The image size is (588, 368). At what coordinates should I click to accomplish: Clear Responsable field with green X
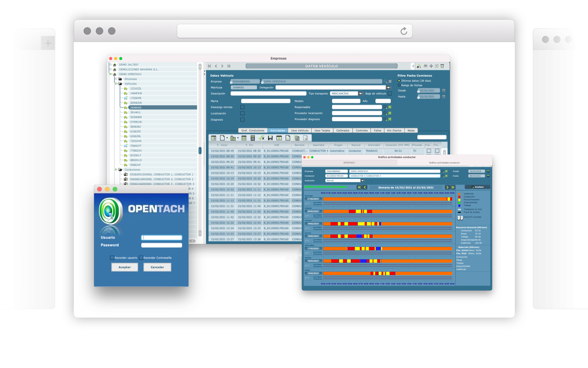point(390,107)
